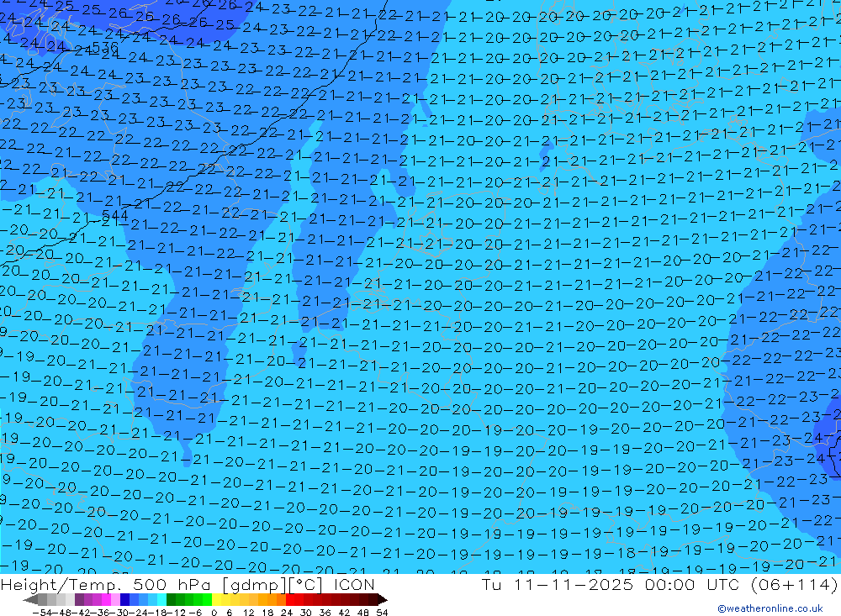The width and height of the screenshot is (841, 616).
Task: Click the 'Tu 11-11-2025 00:00 UTC' timestamp
Action: coord(611,584)
